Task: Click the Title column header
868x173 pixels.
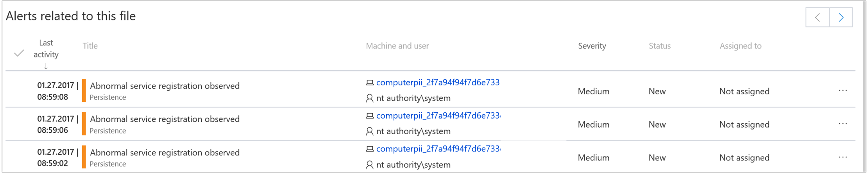Action: coord(90,46)
